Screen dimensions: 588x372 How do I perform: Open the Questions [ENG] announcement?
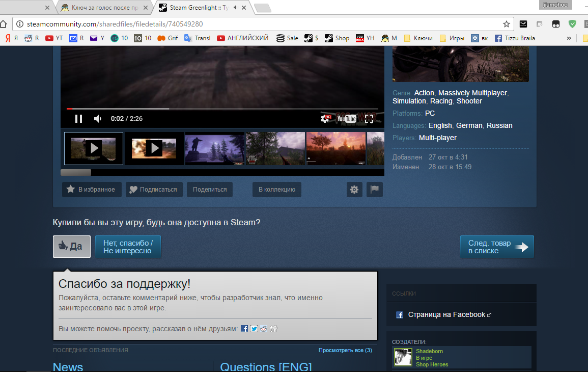(x=266, y=367)
